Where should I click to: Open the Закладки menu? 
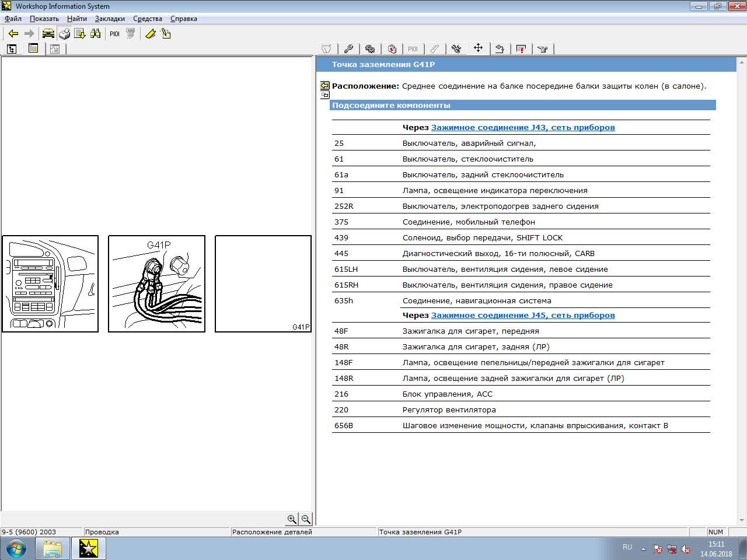point(110,19)
